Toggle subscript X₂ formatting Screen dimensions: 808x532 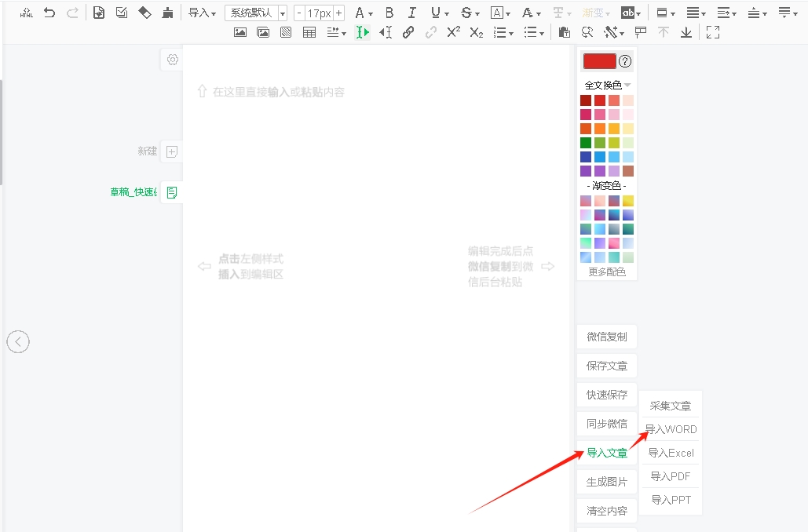point(476,32)
